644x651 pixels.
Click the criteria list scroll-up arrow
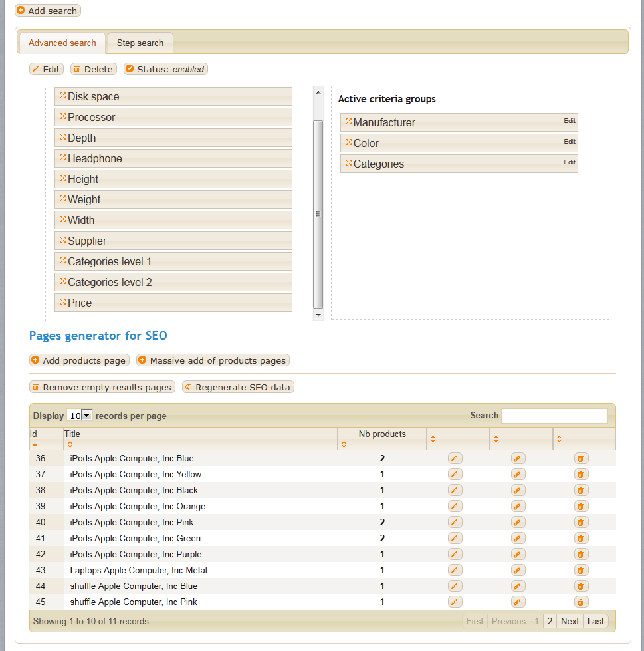click(318, 92)
